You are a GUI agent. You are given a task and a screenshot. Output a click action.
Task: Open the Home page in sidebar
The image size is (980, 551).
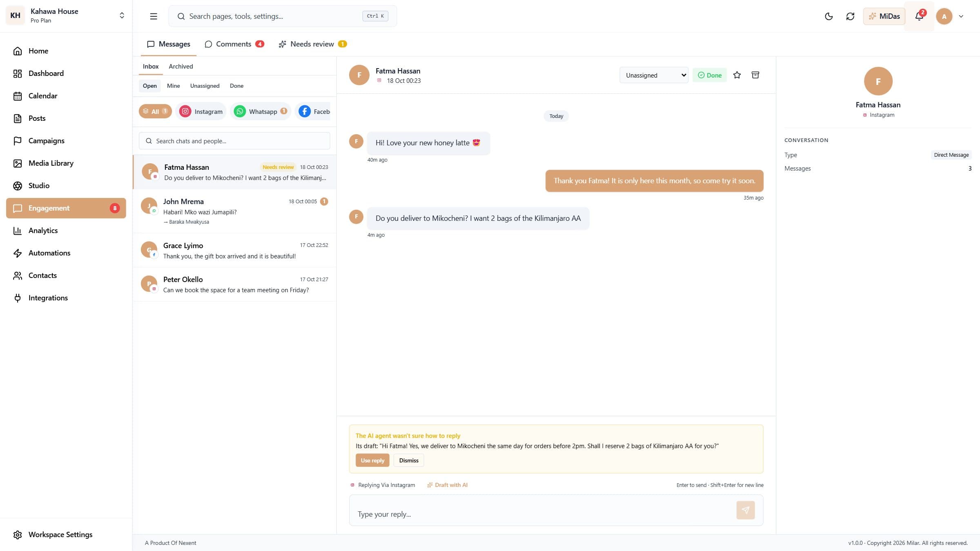coord(66,51)
